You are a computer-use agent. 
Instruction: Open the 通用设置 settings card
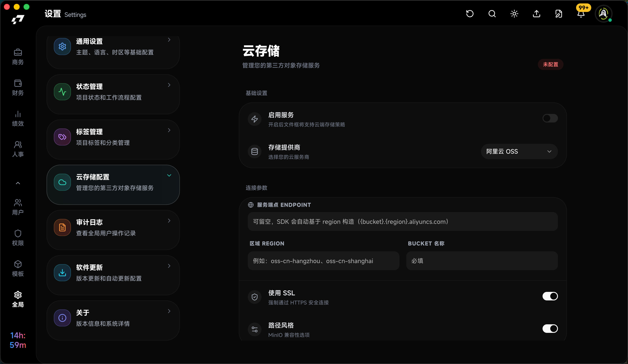(113, 52)
